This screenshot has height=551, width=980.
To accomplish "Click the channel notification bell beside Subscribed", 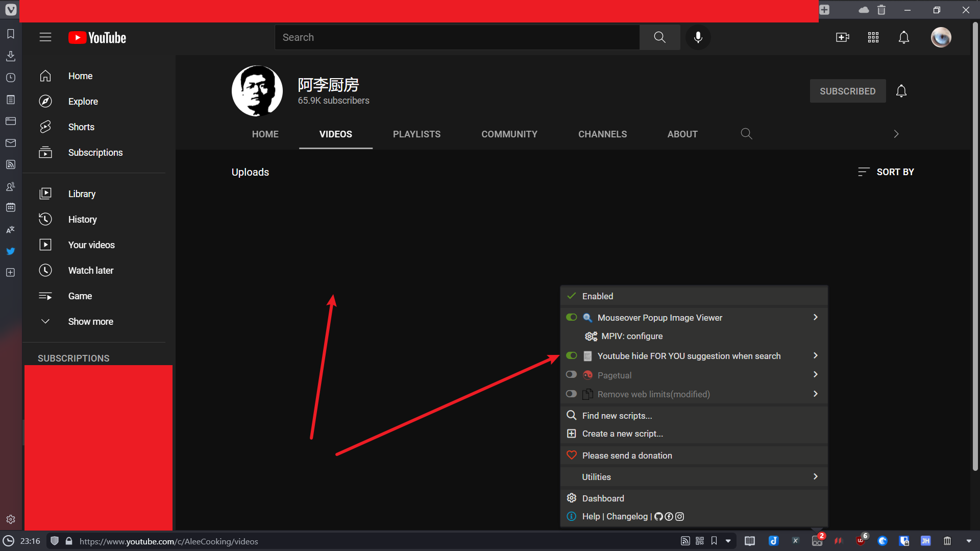I will [901, 91].
